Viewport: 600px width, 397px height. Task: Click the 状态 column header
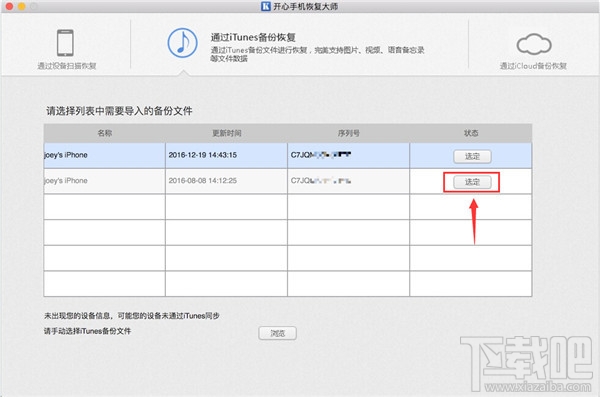[x=471, y=133]
